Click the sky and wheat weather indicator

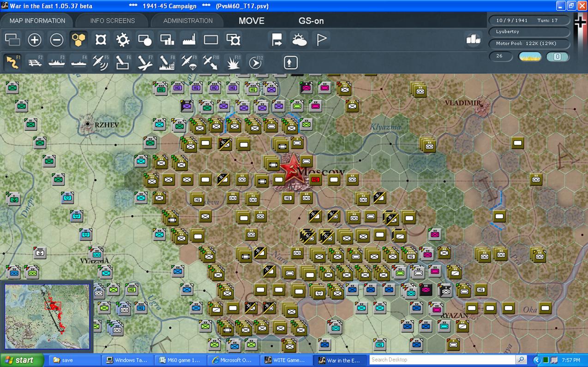coord(530,56)
